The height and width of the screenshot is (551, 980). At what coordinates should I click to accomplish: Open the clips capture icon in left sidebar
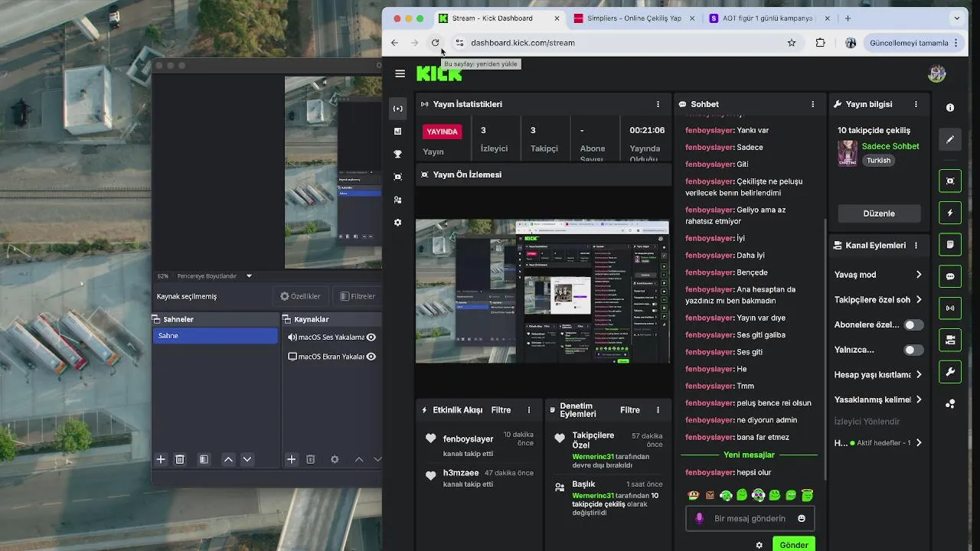[397, 177]
